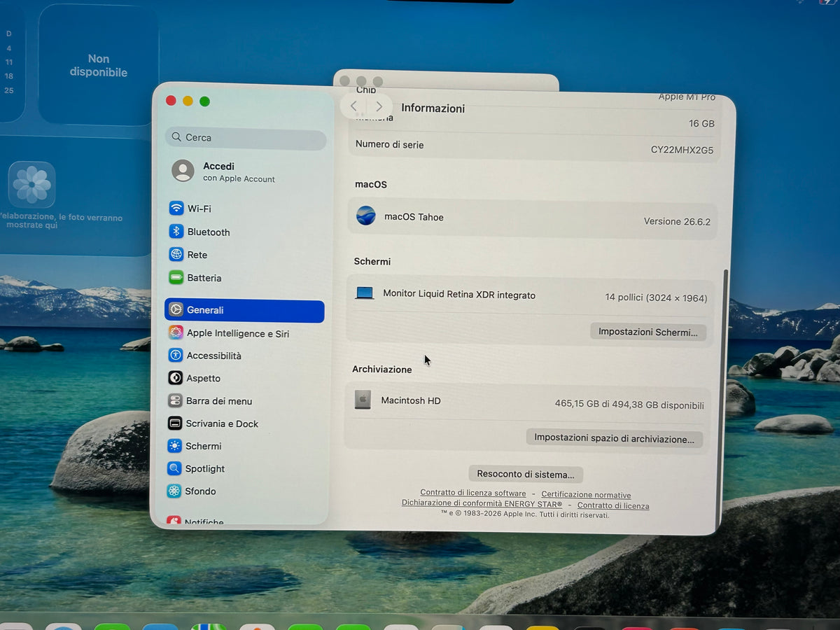Screen dimensions: 840x630
Task: Click Monitor Liquid Retina XDR integrato text
Action: pyautogui.click(x=459, y=295)
